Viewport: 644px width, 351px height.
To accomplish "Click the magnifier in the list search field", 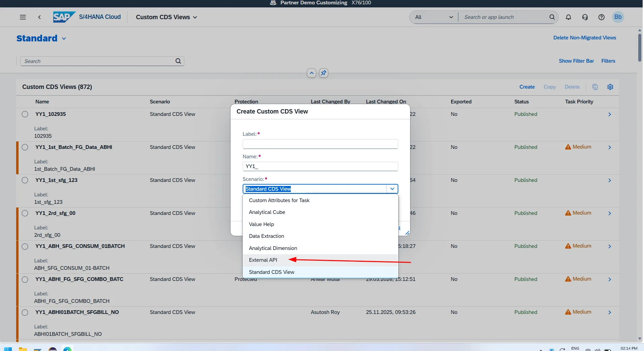I will click(x=178, y=61).
